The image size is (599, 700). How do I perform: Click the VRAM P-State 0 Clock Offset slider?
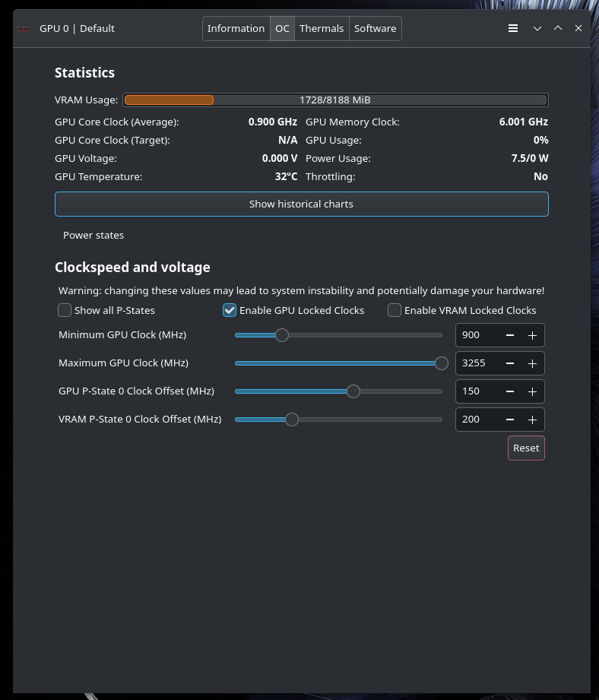click(x=339, y=420)
